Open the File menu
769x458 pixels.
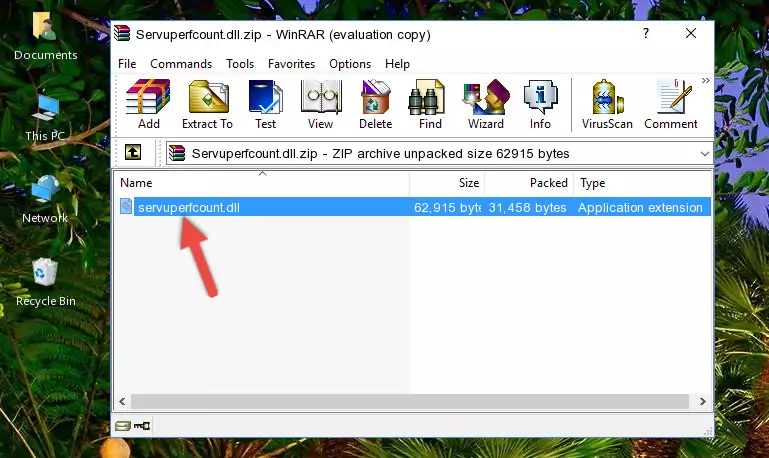[x=127, y=64]
